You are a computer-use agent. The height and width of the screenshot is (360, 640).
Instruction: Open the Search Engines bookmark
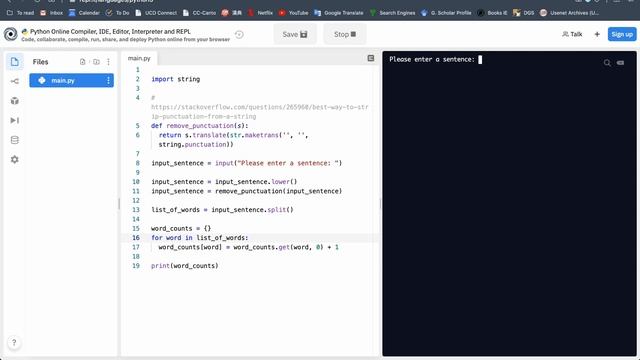(x=393, y=13)
